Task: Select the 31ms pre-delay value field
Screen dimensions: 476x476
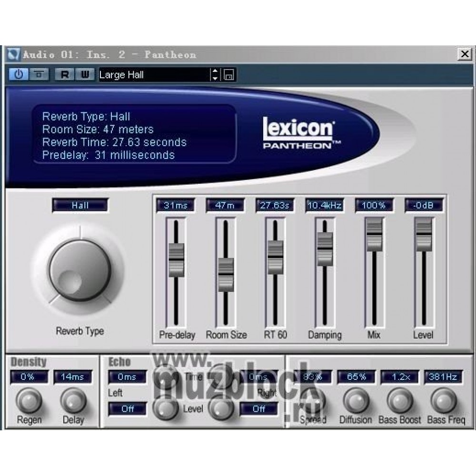Action: pos(176,206)
